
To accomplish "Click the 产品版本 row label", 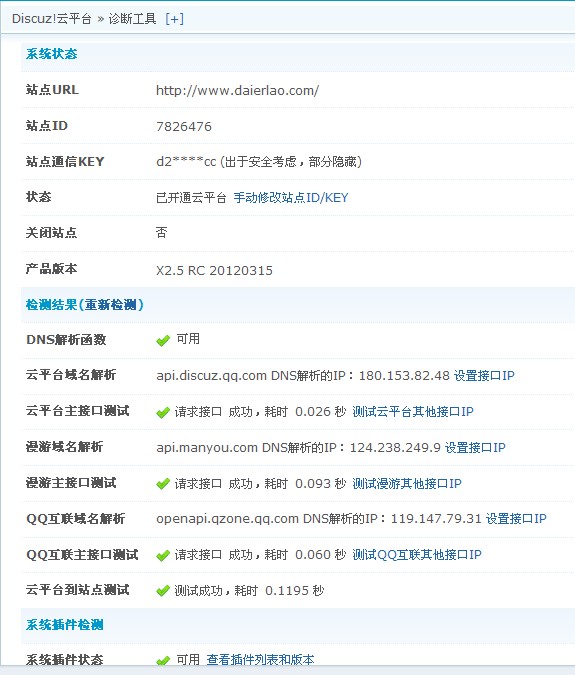I will (52, 269).
